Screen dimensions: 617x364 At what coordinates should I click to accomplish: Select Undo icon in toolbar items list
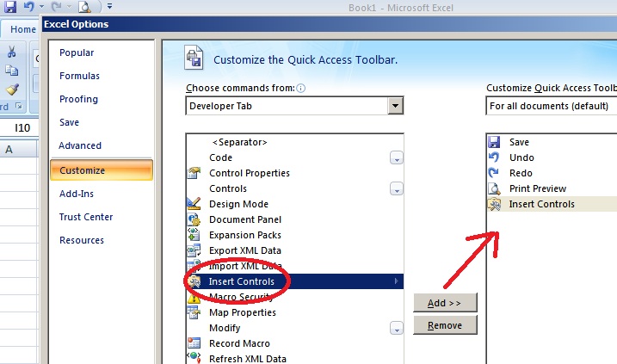click(494, 157)
